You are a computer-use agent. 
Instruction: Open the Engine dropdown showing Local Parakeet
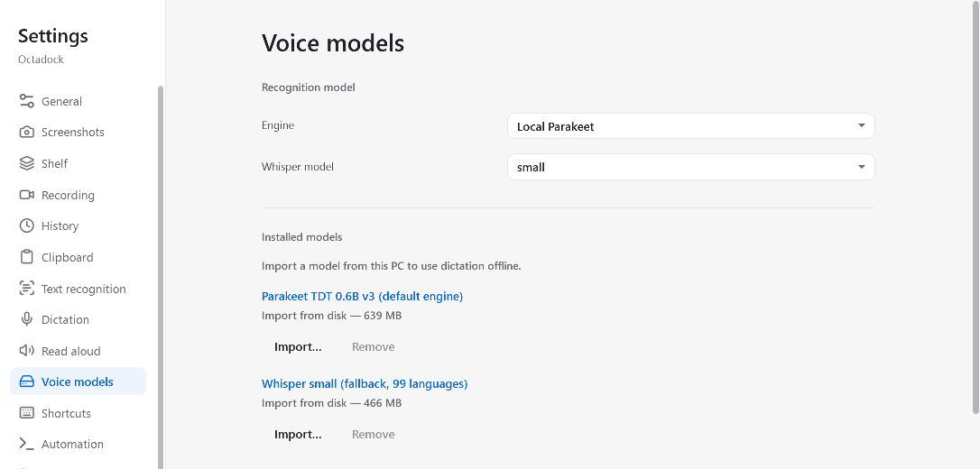pos(690,126)
